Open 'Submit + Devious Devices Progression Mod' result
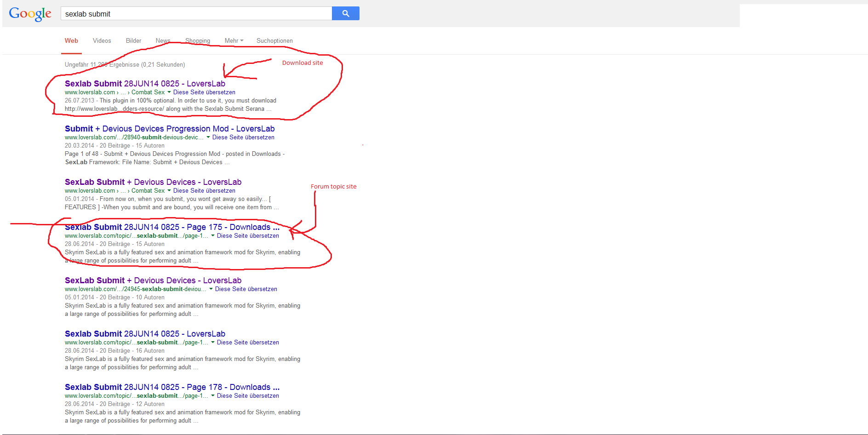Viewport: 868px width, 435px height. pyautogui.click(x=170, y=129)
